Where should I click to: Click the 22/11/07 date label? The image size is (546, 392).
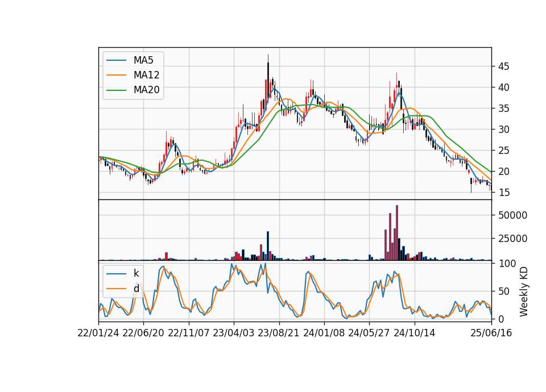click(189, 333)
